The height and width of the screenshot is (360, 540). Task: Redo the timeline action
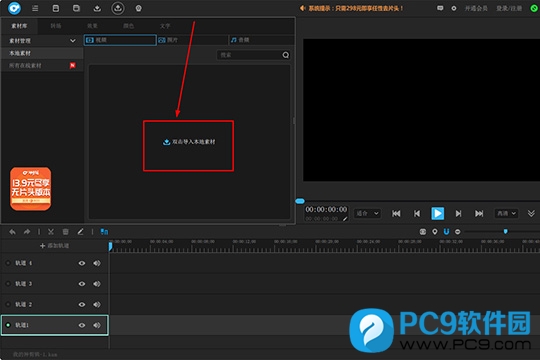click(x=27, y=232)
